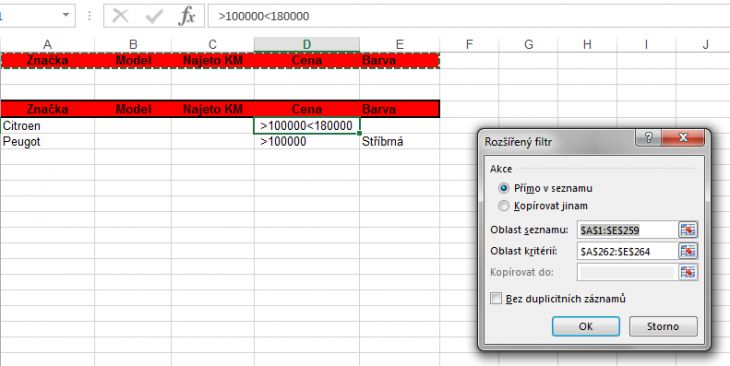
Task: Click into the Oblast kritérií field
Action: [x=627, y=251]
